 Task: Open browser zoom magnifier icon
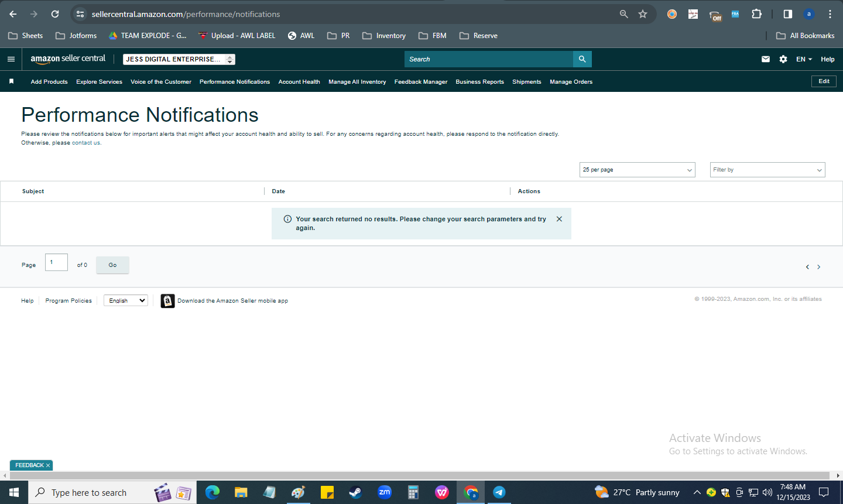click(624, 14)
